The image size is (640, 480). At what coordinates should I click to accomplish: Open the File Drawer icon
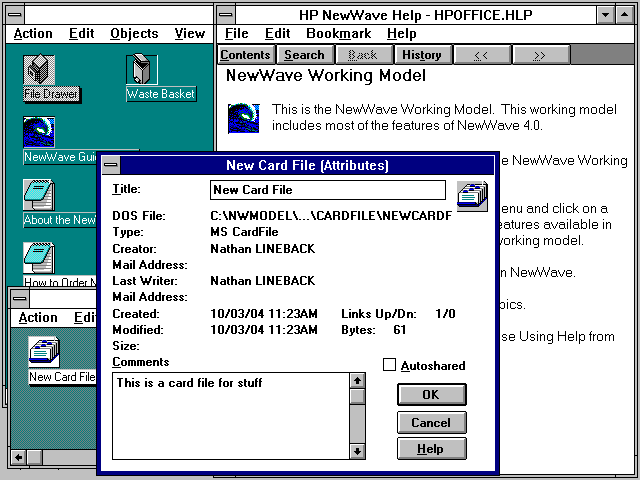click(x=39, y=71)
